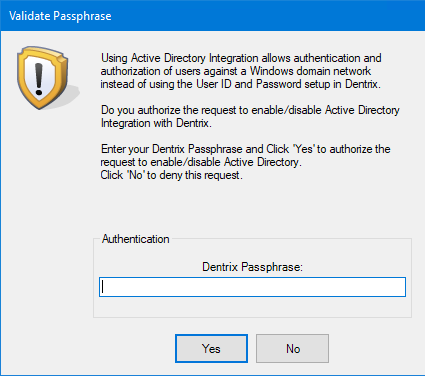Click the line mentioning Windows domain network
This screenshot has height=376, width=425.
(236, 71)
